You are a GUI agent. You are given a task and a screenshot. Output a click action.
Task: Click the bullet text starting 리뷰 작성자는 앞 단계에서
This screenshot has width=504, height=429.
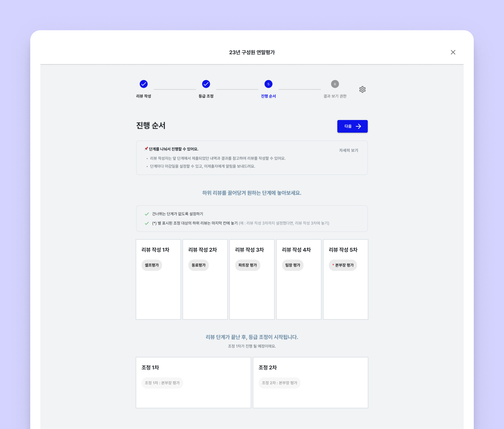[218, 158]
